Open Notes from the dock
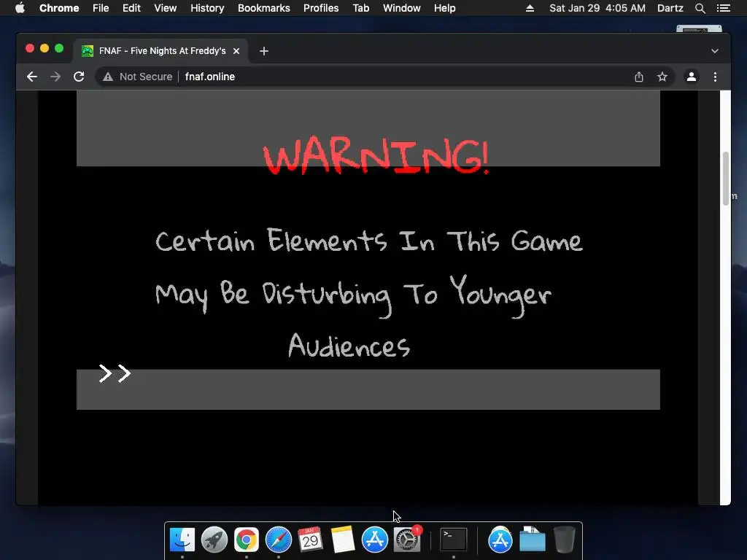The height and width of the screenshot is (560, 747). click(343, 540)
